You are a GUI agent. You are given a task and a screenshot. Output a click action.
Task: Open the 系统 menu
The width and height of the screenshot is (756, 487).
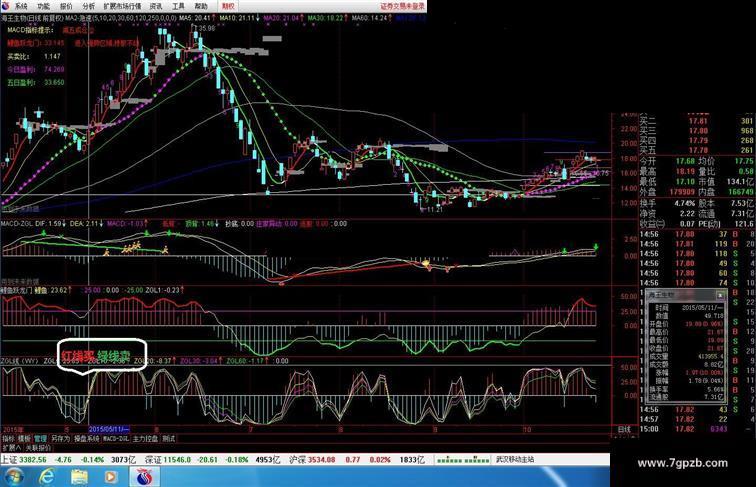(21, 6)
